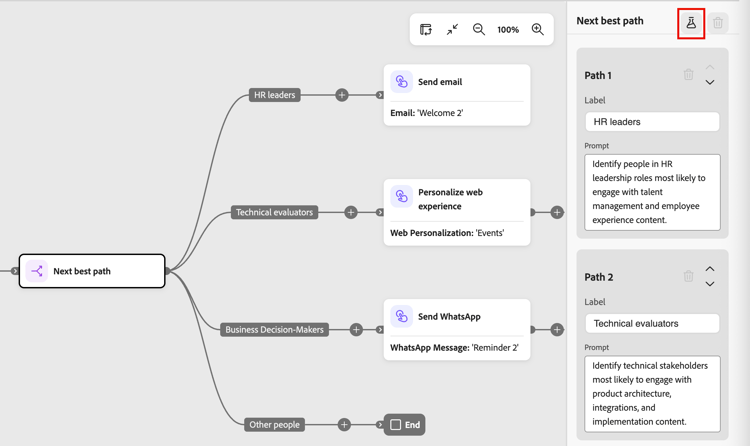Select the Next best path node

(92, 271)
